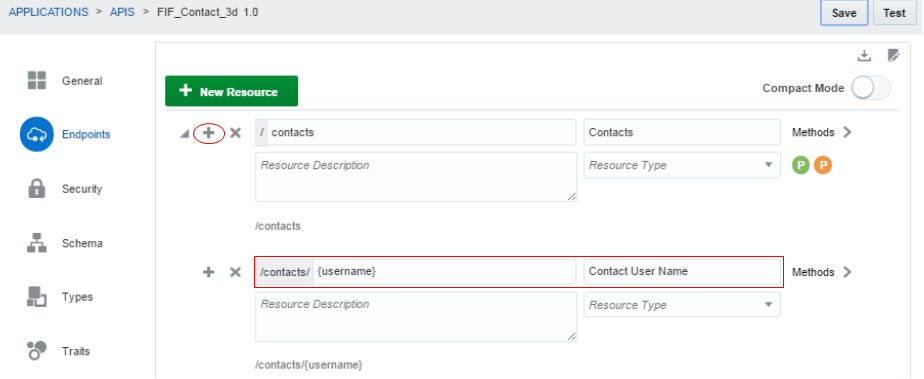
Task: Delete the contacts resource with X
Action: click(235, 133)
